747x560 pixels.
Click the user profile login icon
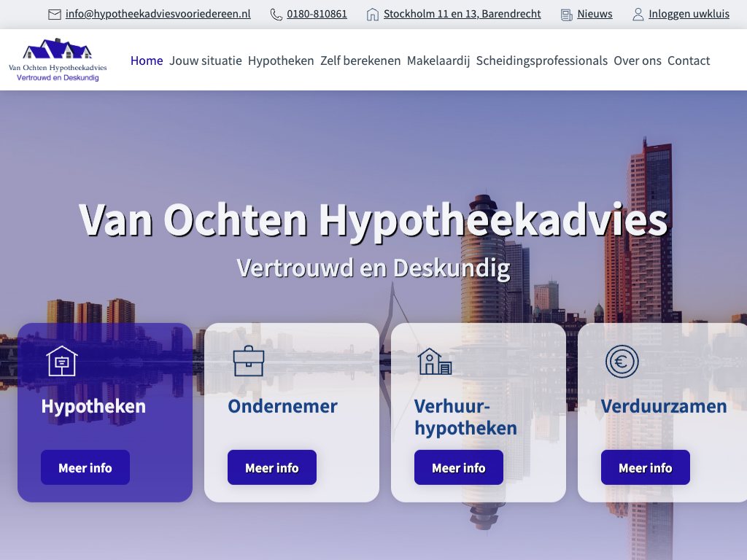click(638, 15)
